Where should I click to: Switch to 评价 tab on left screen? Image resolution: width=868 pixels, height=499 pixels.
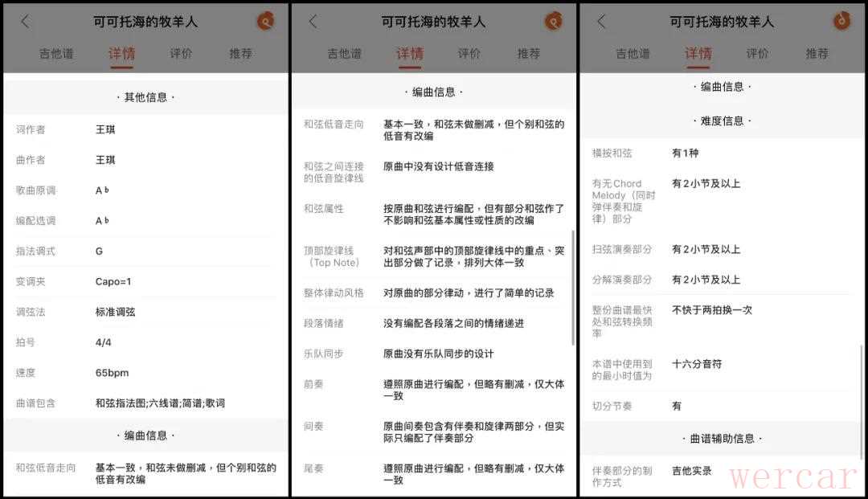click(181, 54)
